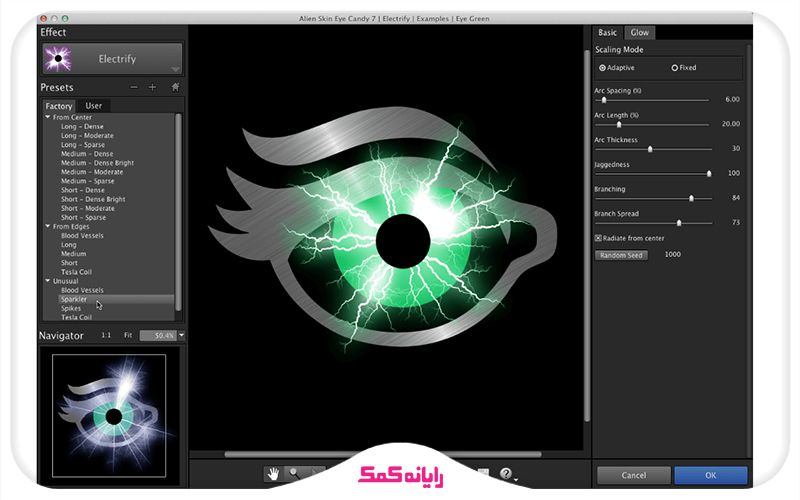Adjust the Branch Spread slider handle
The image size is (800, 500).
[x=679, y=222]
